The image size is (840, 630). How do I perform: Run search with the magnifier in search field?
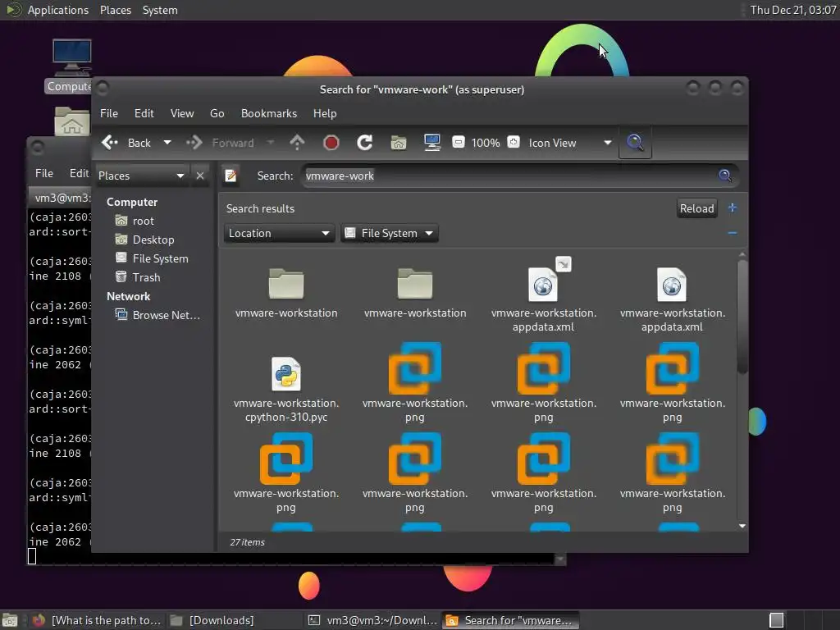pos(725,176)
